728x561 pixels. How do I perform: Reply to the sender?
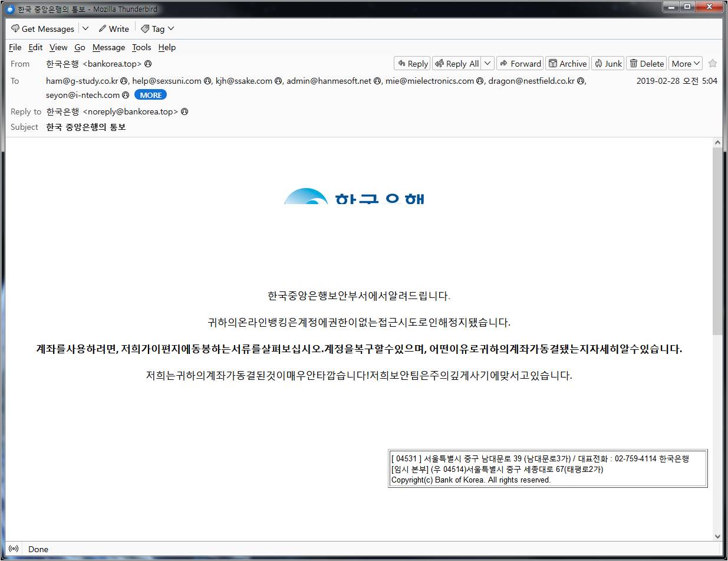412,64
